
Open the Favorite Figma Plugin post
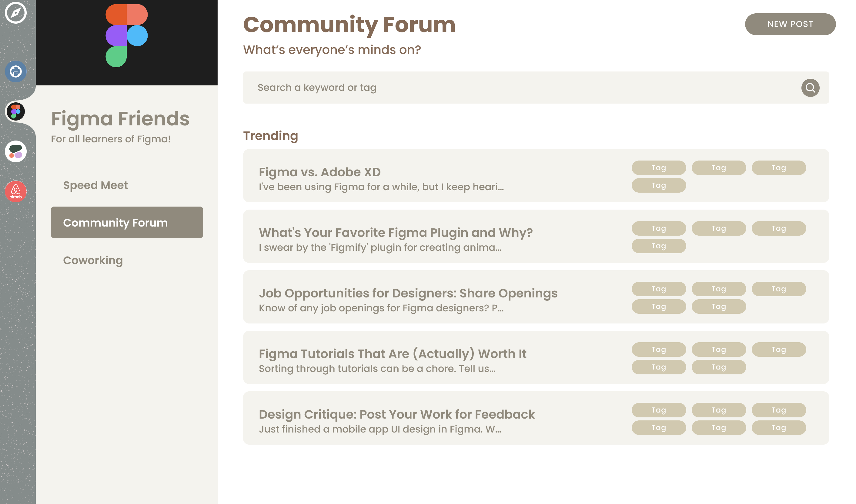396,233
